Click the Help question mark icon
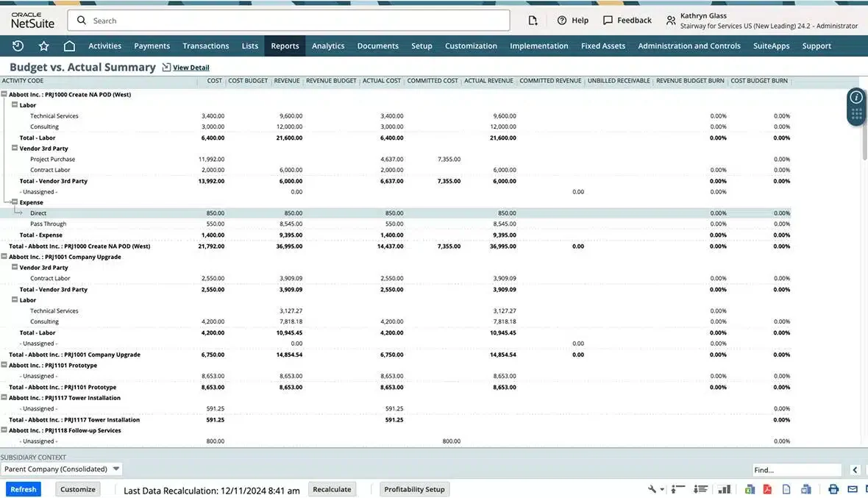The image size is (868, 498). (562, 21)
